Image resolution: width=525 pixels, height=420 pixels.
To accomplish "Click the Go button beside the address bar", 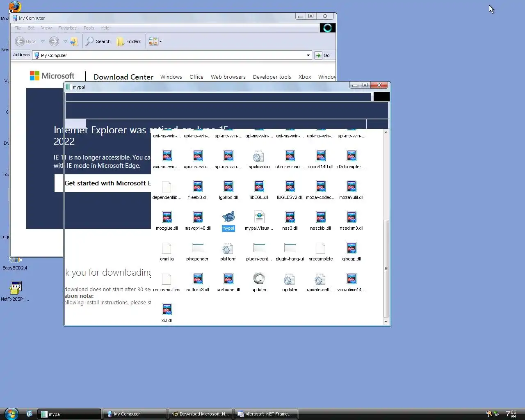I will point(322,55).
